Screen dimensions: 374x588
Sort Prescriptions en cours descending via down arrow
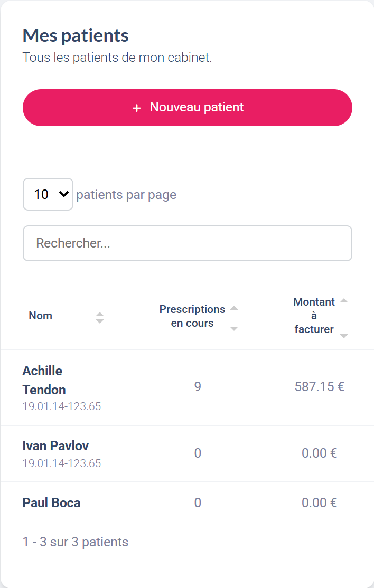pyautogui.click(x=235, y=329)
